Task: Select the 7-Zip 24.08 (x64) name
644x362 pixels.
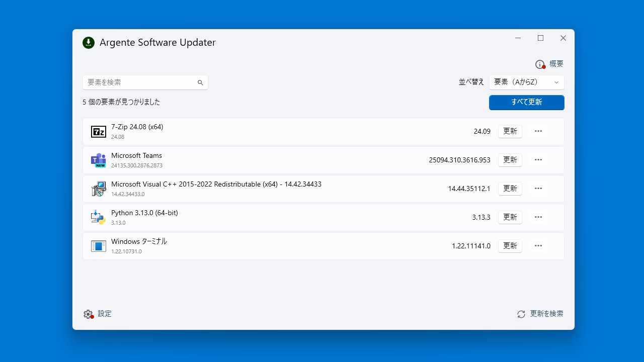Action: pos(137,127)
